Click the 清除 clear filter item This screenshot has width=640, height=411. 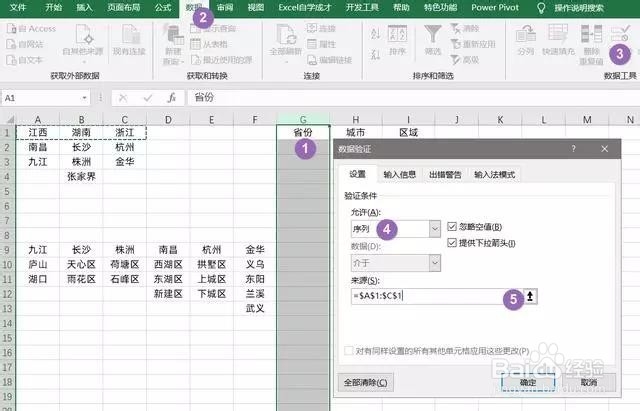tap(464, 28)
